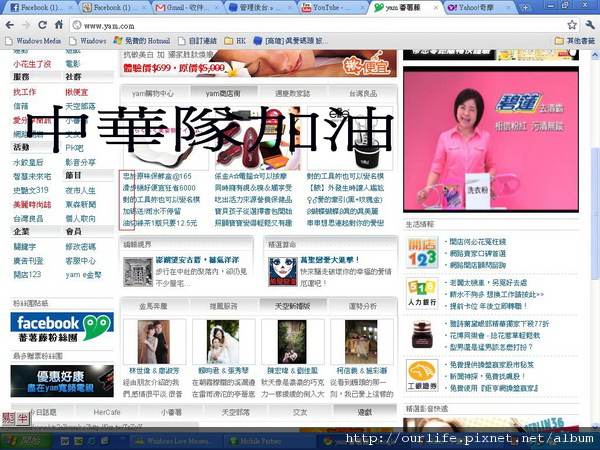600x450 pixels.
Task: Open the yam e金幣 link
Action: click(83, 274)
